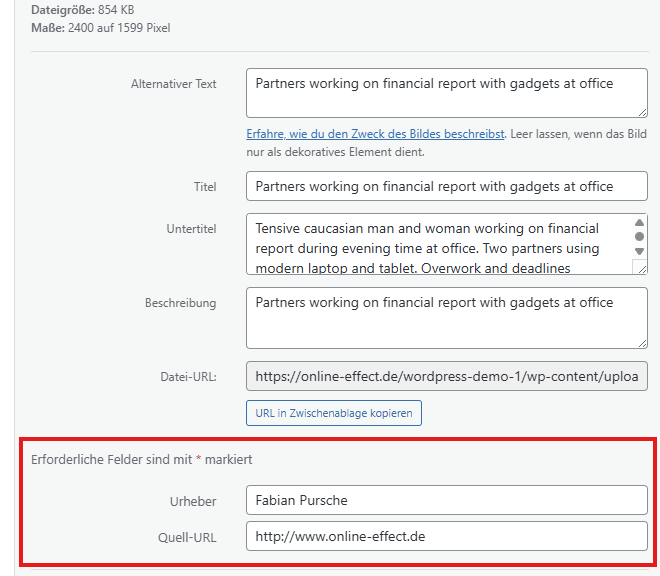Screen dimensions: 660x576
Task: Click the 'Urheber' field label
Action: 193,500
